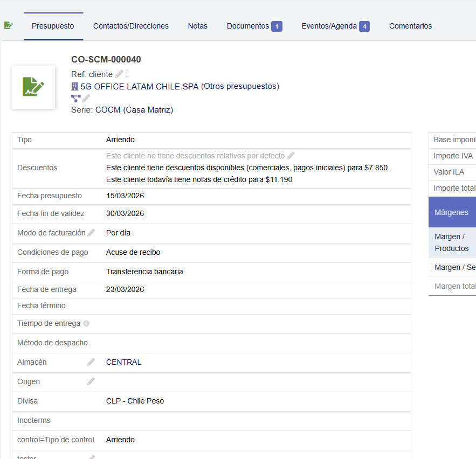The width and height of the screenshot is (476, 459).
Task: Edit Modo de facturación with pencil
Action: click(x=91, y=233)
